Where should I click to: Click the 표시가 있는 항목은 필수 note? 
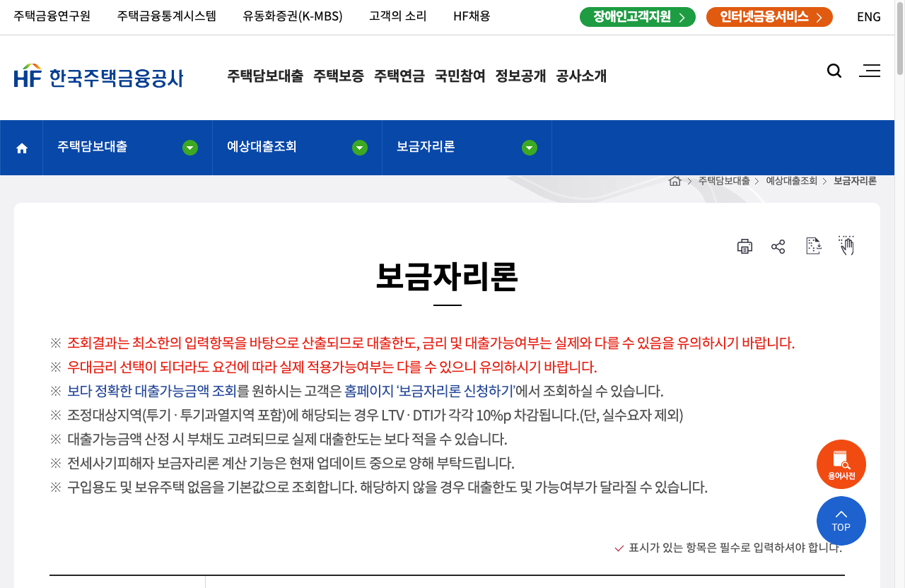click(729, 548)
